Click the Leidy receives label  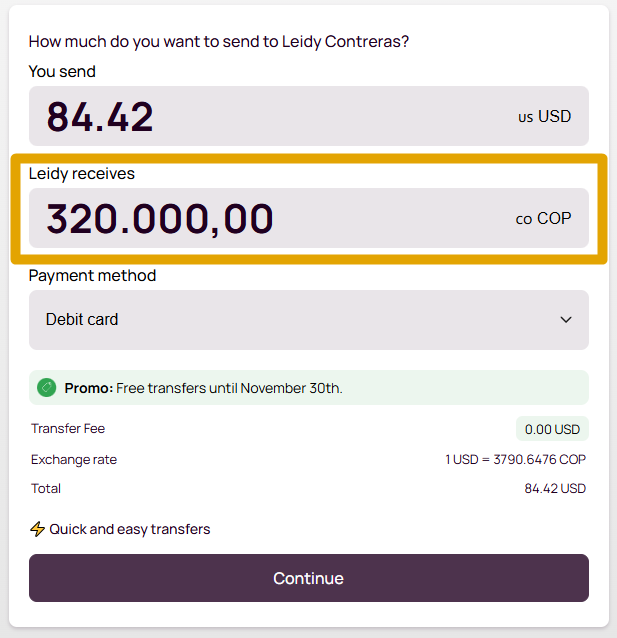pos(81,173)
